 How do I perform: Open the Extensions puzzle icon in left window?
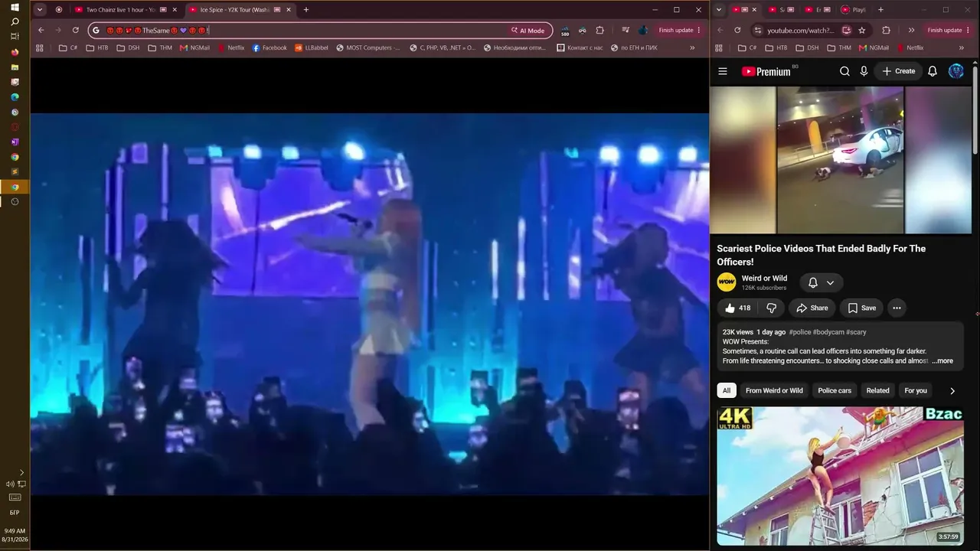[599, 30]
